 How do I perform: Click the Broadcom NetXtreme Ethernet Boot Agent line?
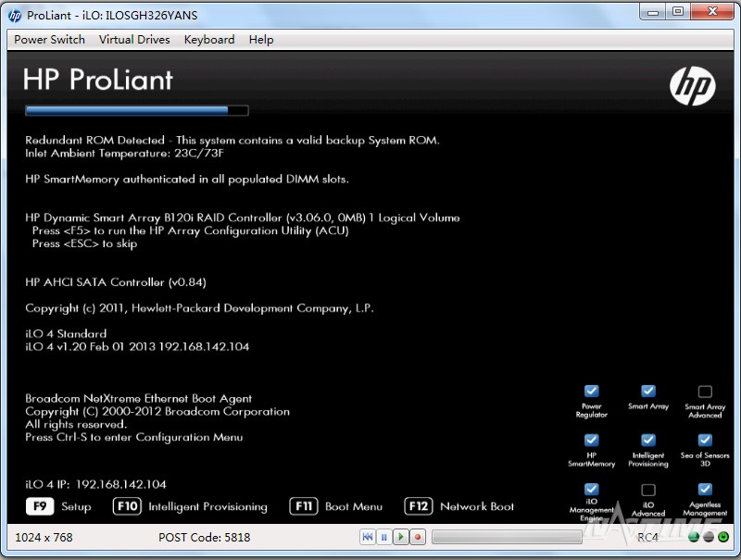click(138, 399)
